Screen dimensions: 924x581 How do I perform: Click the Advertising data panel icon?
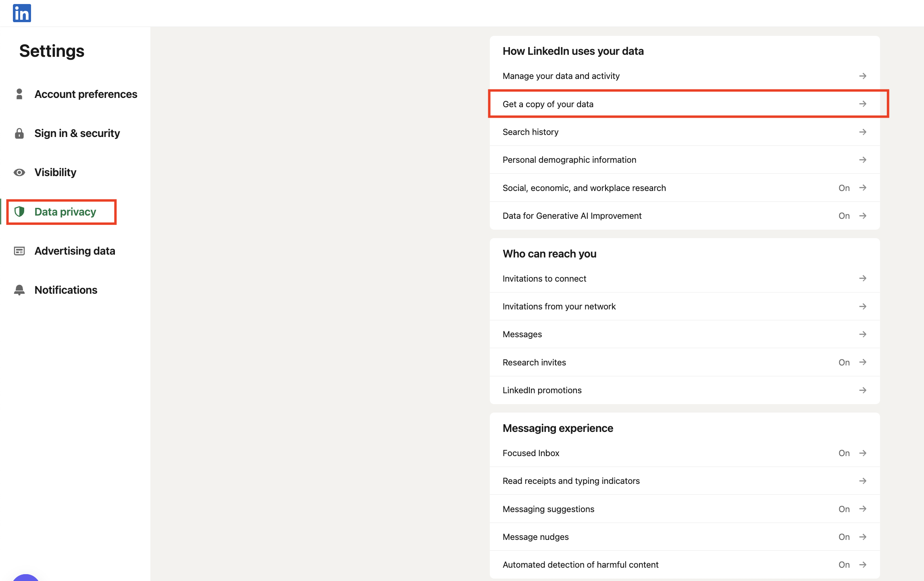tap(19, 251)
